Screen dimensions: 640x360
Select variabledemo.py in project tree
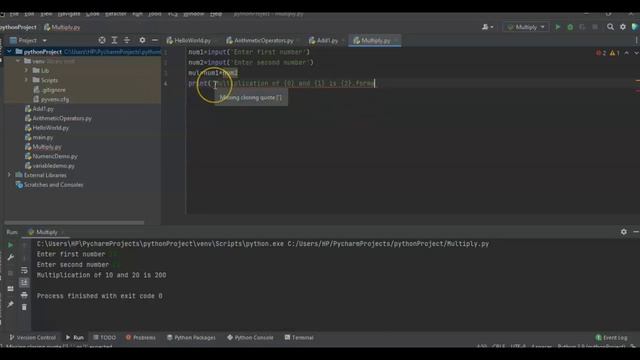53,166
